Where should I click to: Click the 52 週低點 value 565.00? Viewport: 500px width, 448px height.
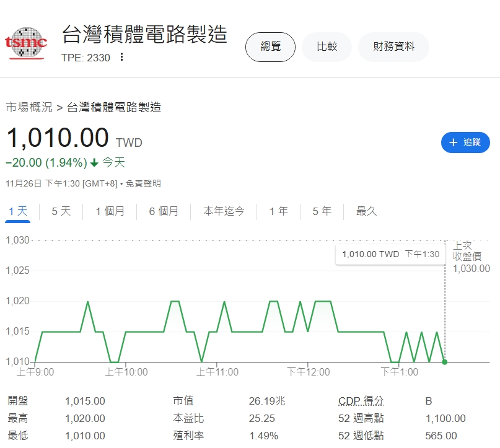(x=441, y=436)
